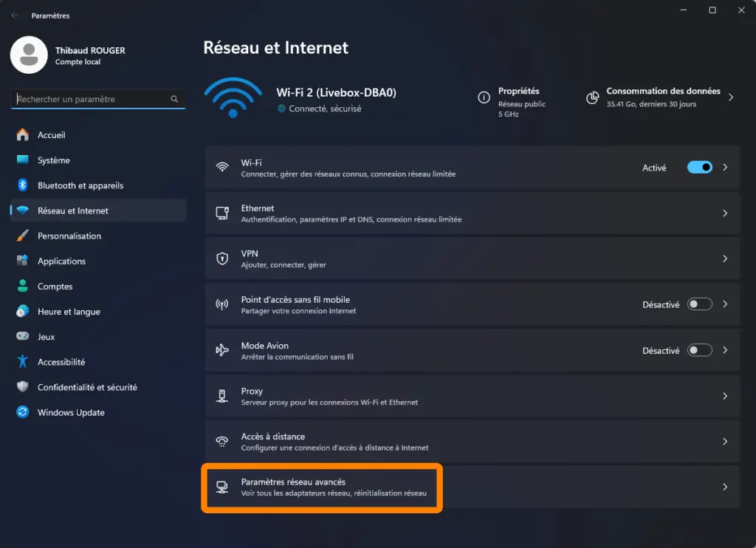The width and height of the screenshot is (756, 548).
Task: Enable the Mode Avion toggle
Action: click(700, 350)
